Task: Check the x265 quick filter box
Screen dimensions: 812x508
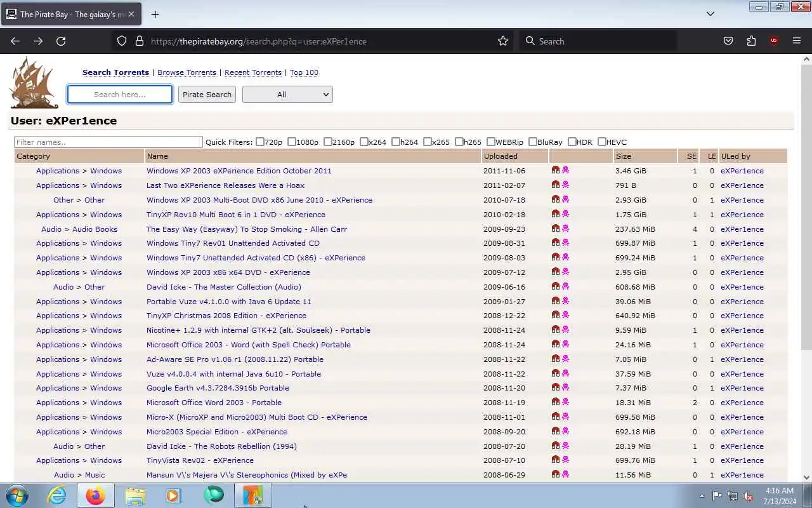Action: coord(428,142)
